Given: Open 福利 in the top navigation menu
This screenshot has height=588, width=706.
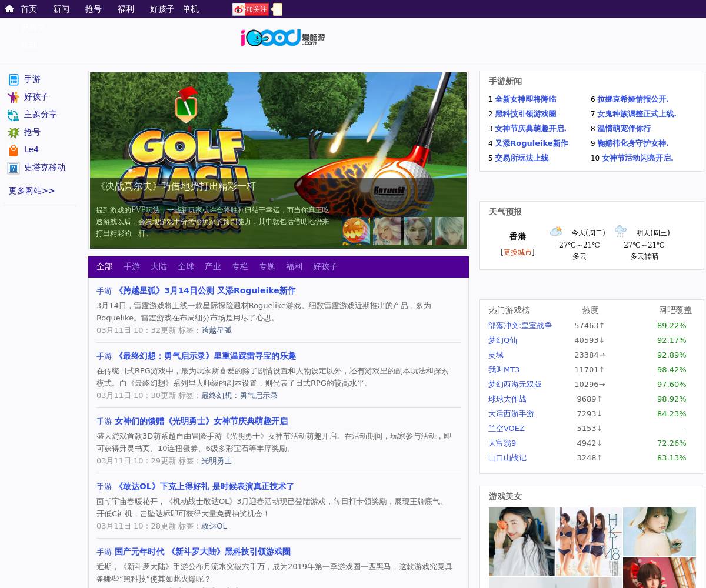Looking at the screenshot, I should (126, 9).
